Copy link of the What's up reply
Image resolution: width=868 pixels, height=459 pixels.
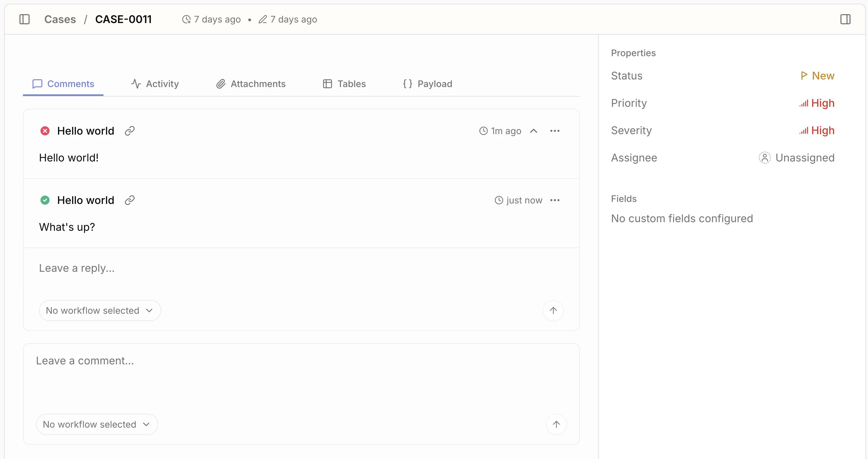(130, 200)
